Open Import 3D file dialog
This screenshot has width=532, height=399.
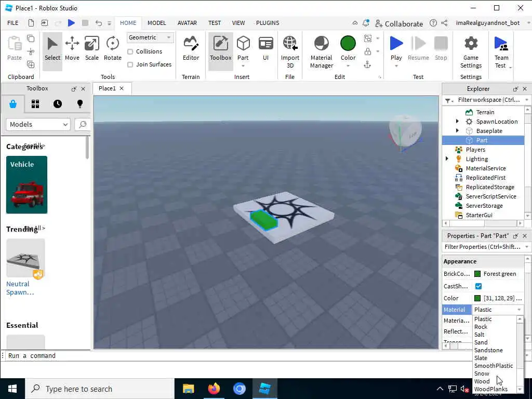[290, 52]
